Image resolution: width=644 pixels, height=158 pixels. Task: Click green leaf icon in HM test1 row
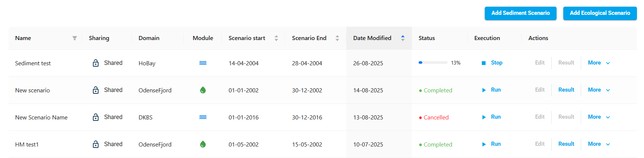coord(203,144)
